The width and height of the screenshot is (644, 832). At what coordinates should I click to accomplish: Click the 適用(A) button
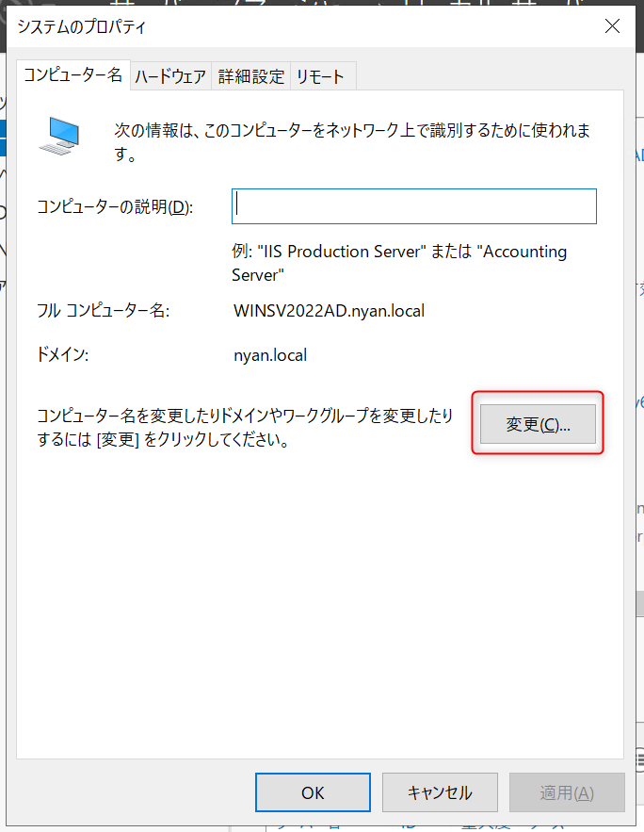tap(567, 792)
